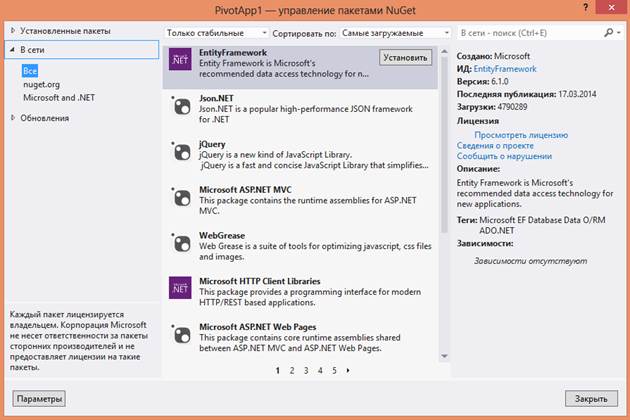The width and height of the screenshot is (630, 420).
Task: Click the search magnifier icon
Action: click(x=609, y=33)
